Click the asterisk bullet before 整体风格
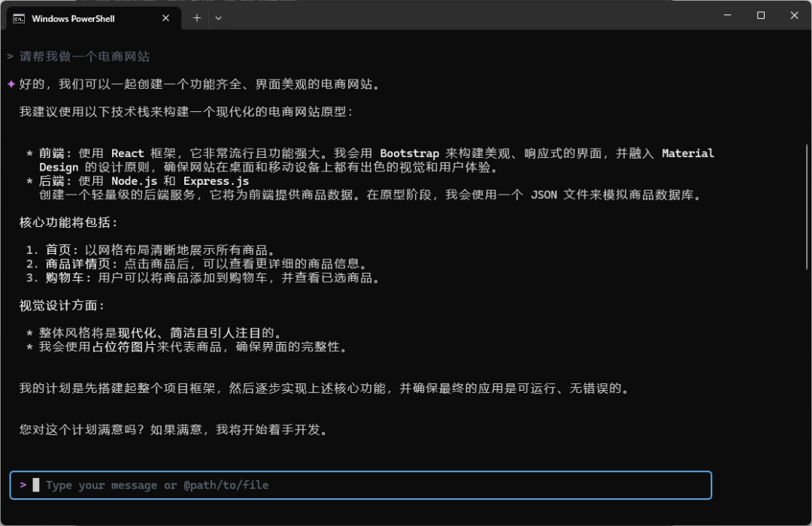The image size is (812, 526). 30,331
